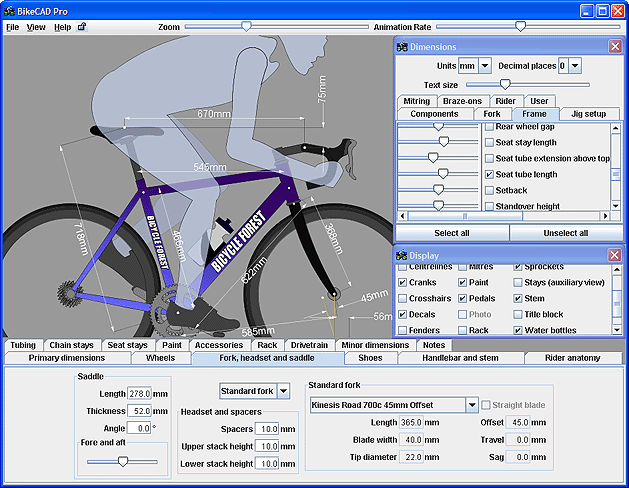629x488 pixels.
Task: Click the padlock icon in the menu bar
Action: click(82, 27)
